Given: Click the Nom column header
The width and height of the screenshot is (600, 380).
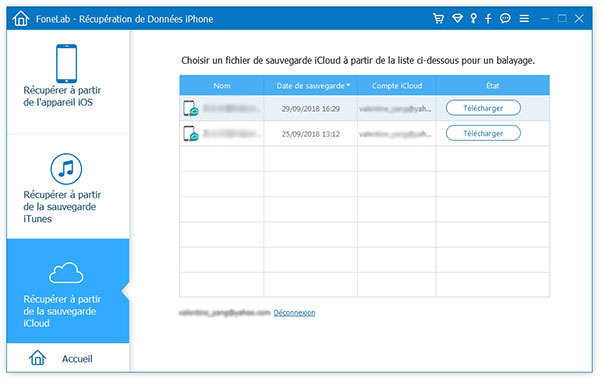Looking at the screenshot, I should click(x=222, y=86).
